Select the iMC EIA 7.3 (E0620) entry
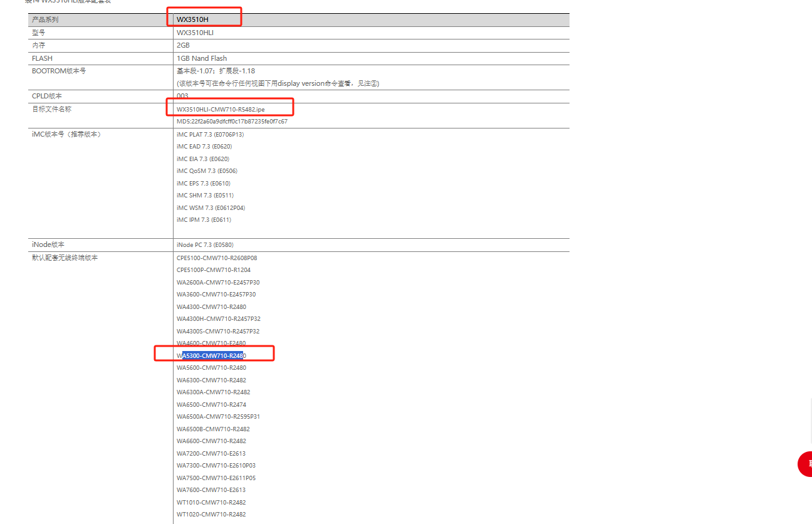 pos(203,159)
